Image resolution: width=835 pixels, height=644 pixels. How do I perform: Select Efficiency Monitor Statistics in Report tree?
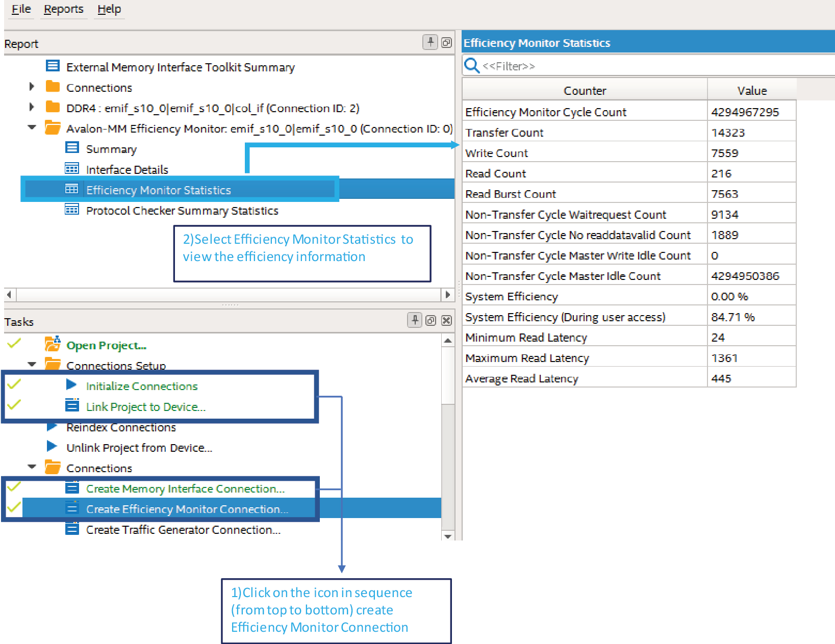(159, 190)
